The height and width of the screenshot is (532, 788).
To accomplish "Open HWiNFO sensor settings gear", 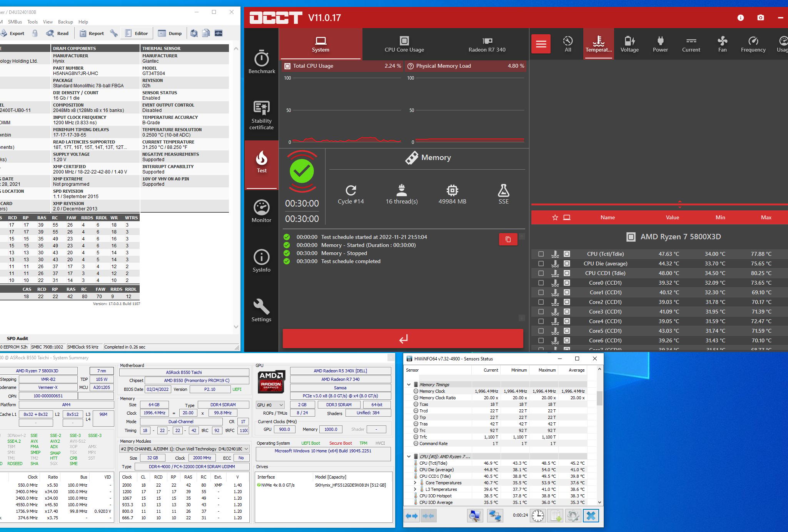I will (x=573, y=516).
